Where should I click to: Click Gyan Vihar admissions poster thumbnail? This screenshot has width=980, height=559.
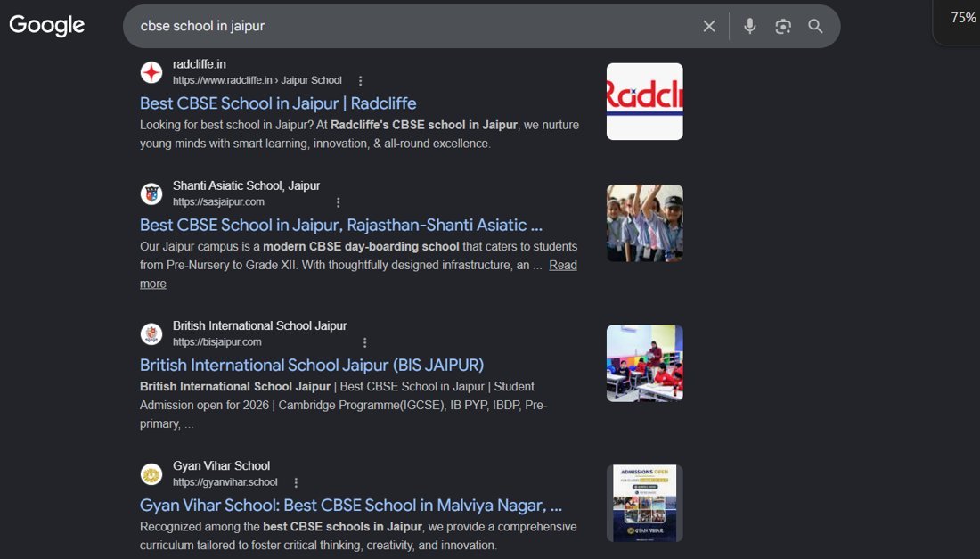coord(644,504)
